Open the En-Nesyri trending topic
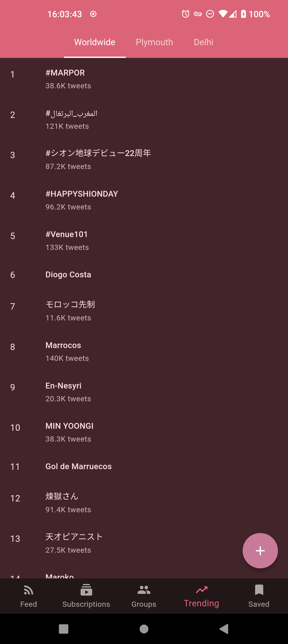Viewport: 288px width, 644px height. (x=63, y=386)
